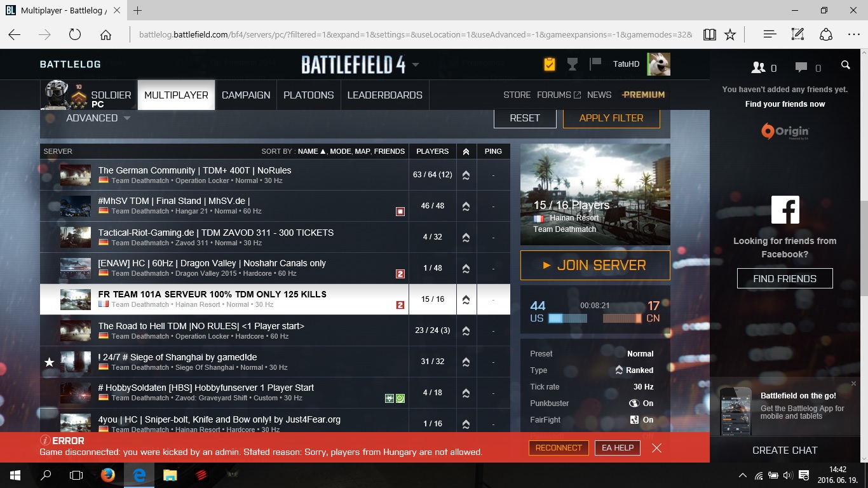Open Task View on the taskbar
Image resolution: width=868 pixels, height=488 pixels.
pyautogui.click(x=76, y=475)
